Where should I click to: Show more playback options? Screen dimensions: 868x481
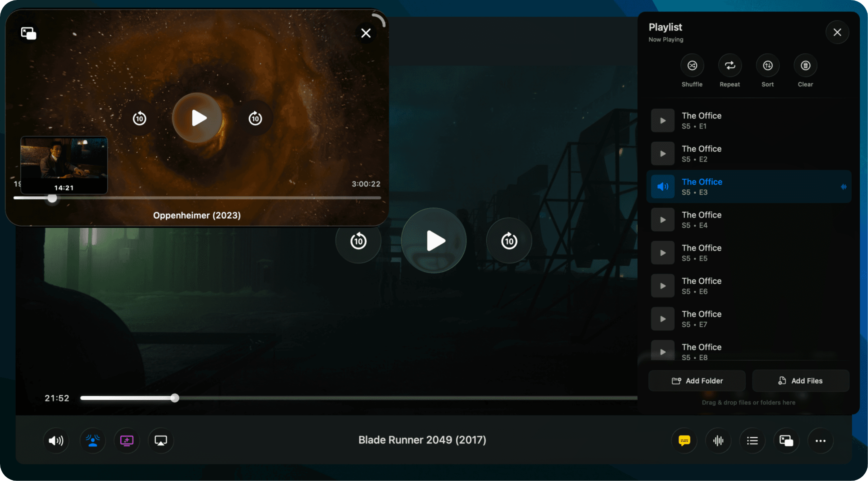click(x=821, y=440)
